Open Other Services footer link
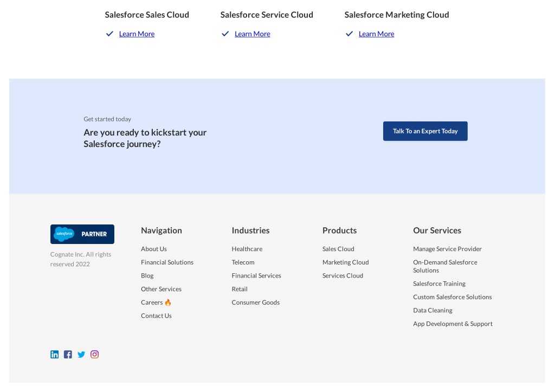 click(161, 289)
